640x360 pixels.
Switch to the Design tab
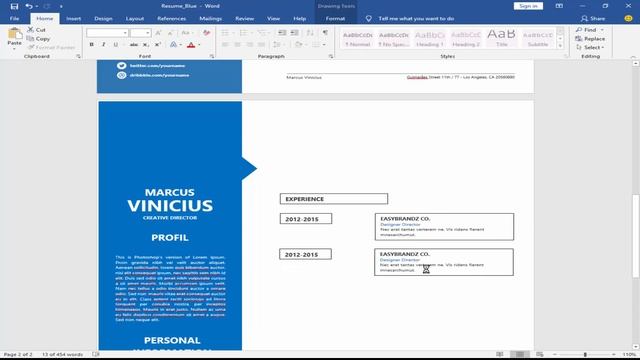[x=103, y=18]
